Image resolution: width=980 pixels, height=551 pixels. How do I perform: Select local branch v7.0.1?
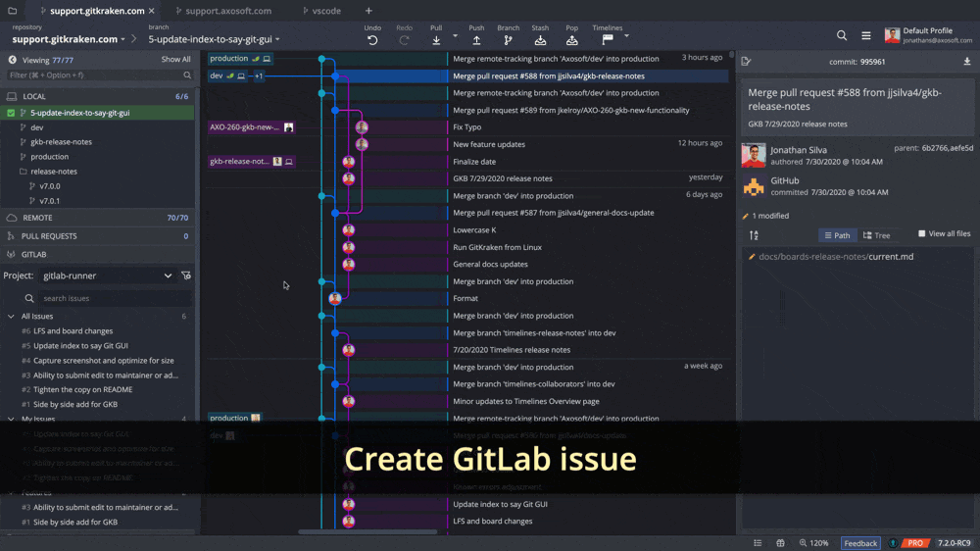49,201
